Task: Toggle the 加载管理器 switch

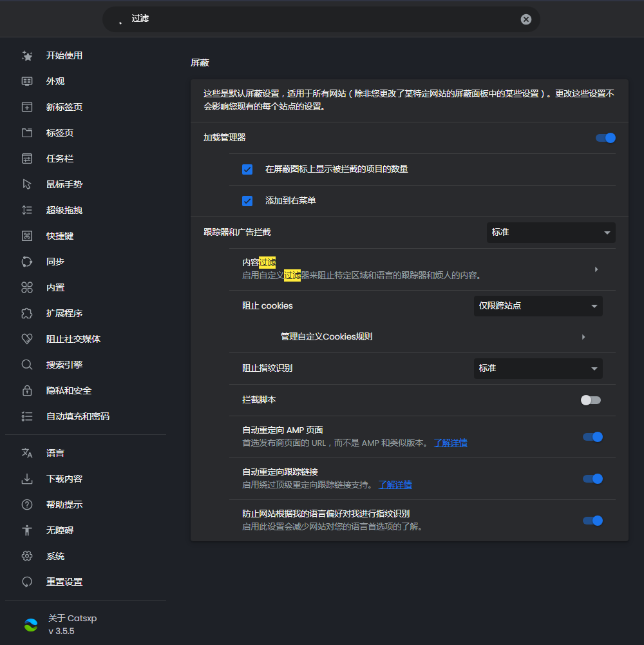Action: [605, 138]
